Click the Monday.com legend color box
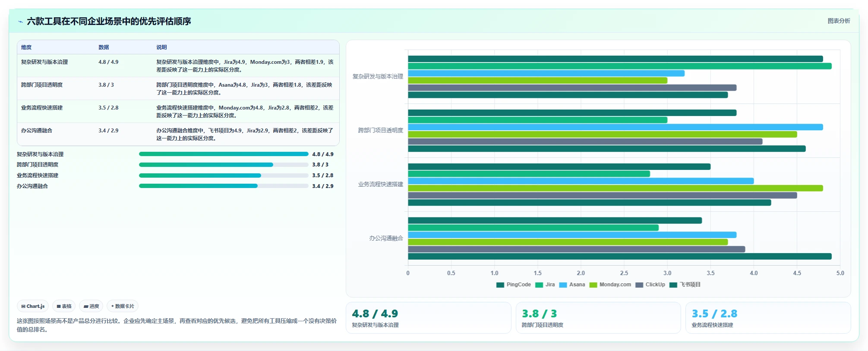The height and width of the screenshot is (351, 868). pos(593,285)
